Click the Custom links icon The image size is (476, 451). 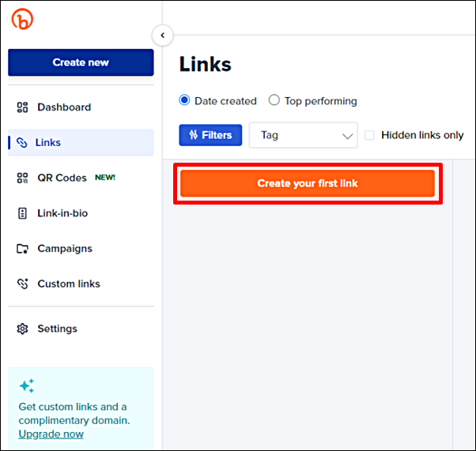click(22, 284)
